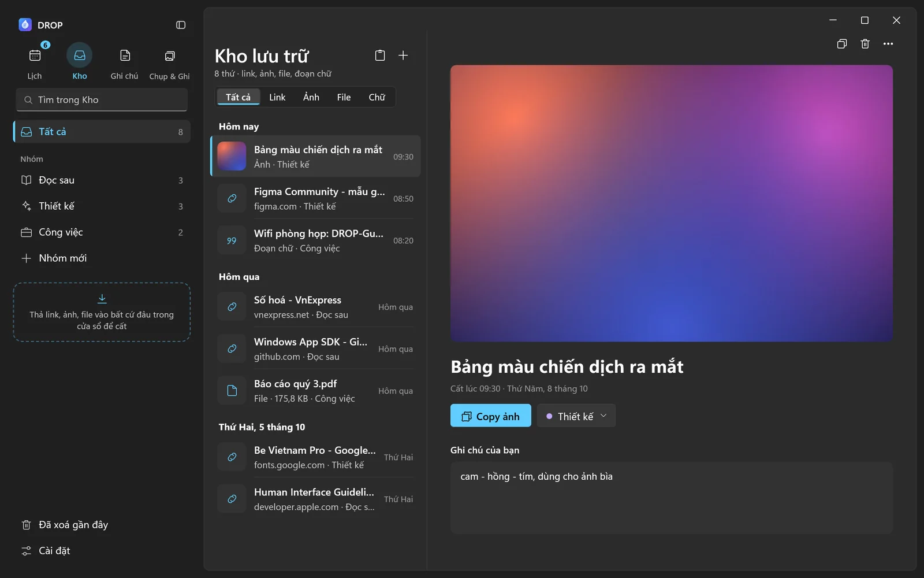Select Bảng màu chiến dịch ra mắt item
924x578 pixels.
(x=316, y=157)
